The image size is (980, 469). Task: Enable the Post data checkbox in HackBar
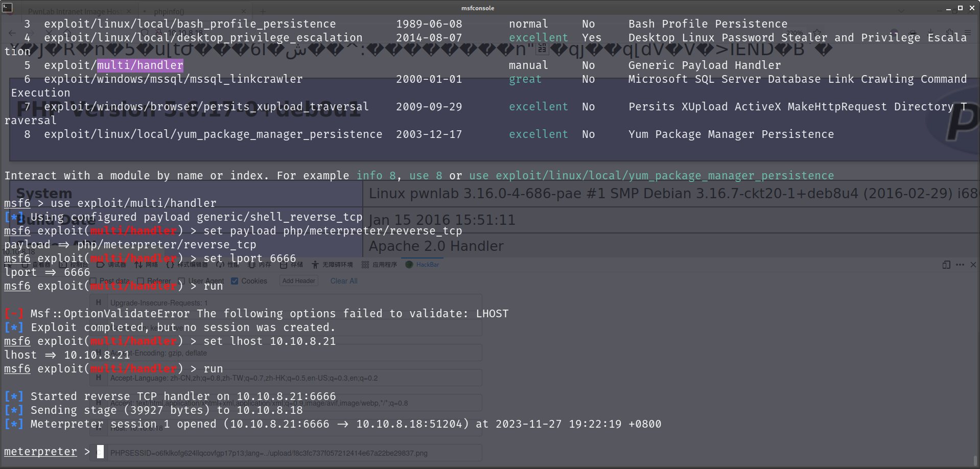tap(93, 281)
